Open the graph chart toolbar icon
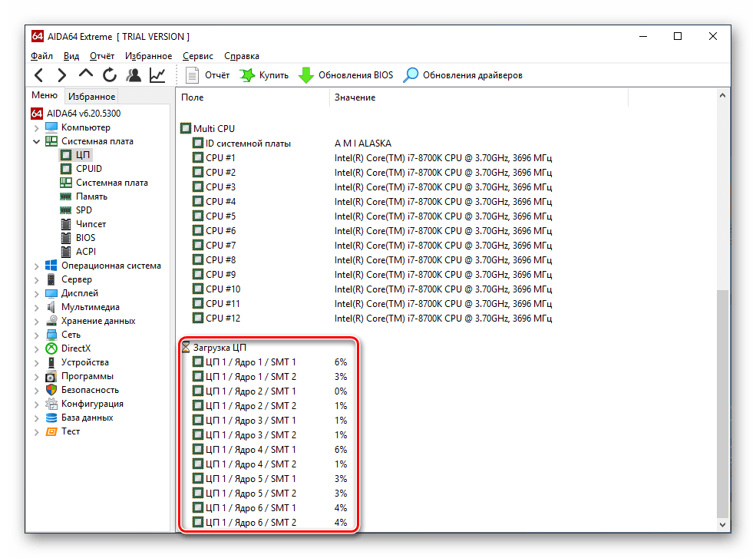The height and width of the screenshot is (558, 756). [157, 75]
